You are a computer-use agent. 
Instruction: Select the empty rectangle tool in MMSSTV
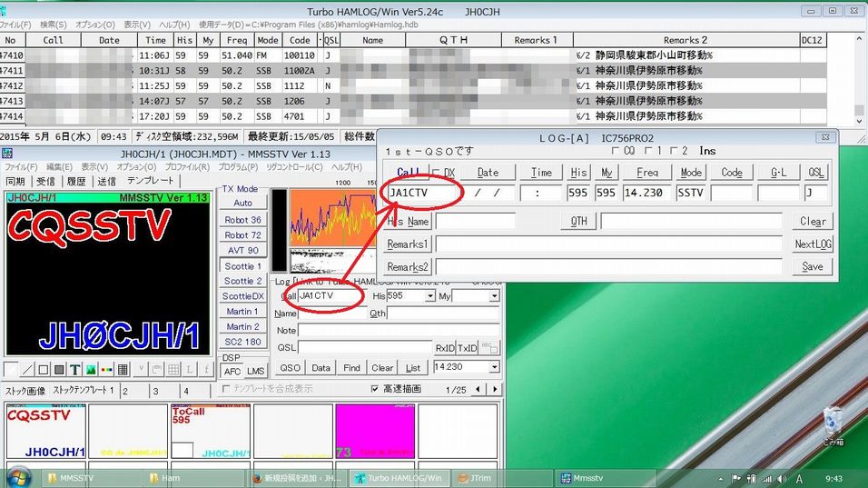tap(44, 370)
